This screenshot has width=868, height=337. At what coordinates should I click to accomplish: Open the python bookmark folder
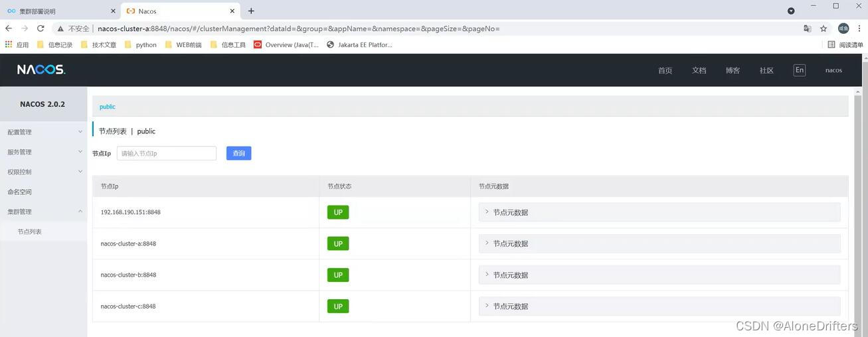point(141,44)
